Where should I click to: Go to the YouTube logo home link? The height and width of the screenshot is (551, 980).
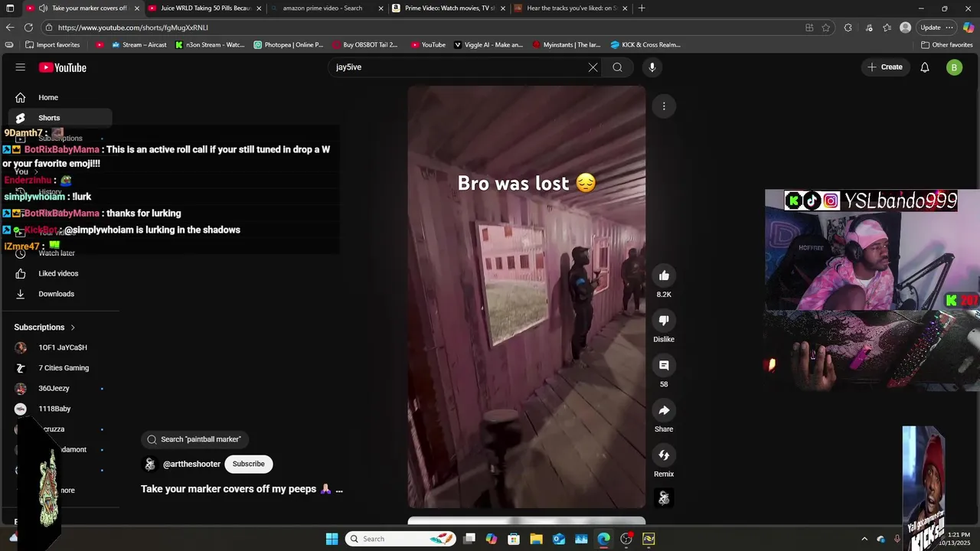[x=63, y=67]
